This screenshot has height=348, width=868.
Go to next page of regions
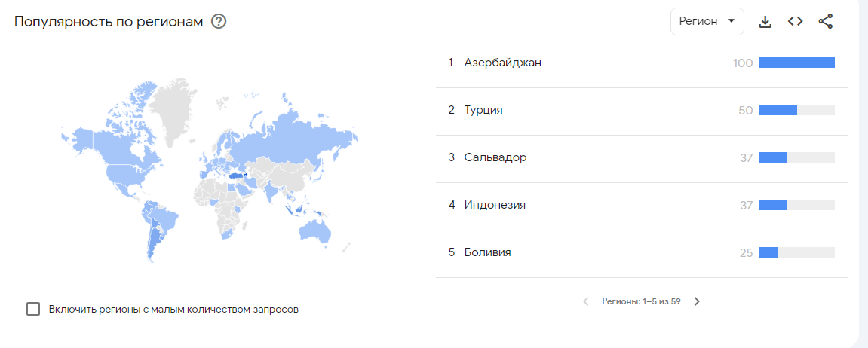[x=697, y=301]
